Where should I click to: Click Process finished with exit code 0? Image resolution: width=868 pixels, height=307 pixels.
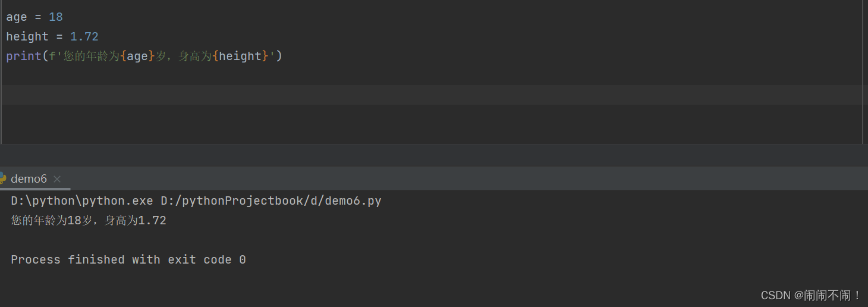click(x=128, y=259)
